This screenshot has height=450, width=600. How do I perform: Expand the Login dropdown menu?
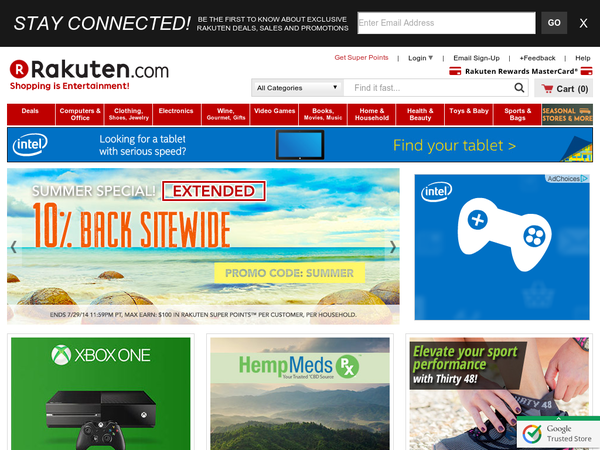pos(420,58)
